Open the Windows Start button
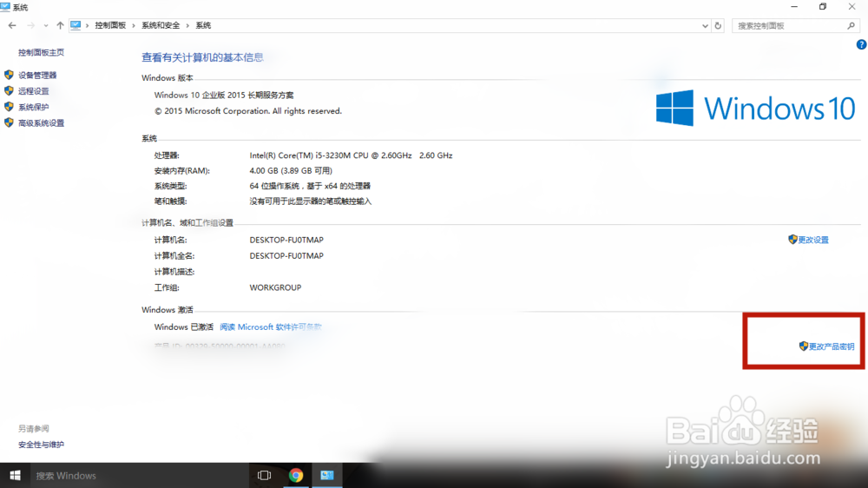The width and height of the screenshot is (868, 488). pyautogui.click(x=15, y=475)
